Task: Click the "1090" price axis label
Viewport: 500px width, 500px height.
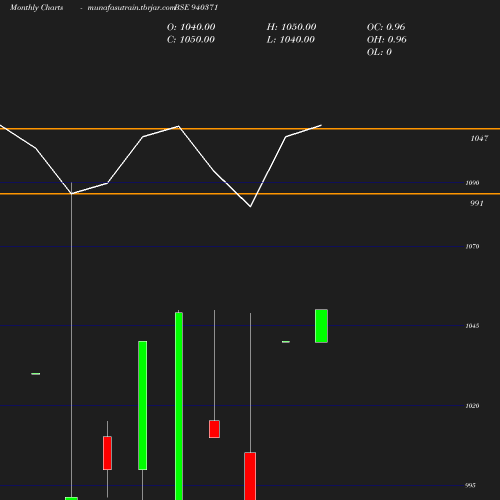Action: point(472,183)
